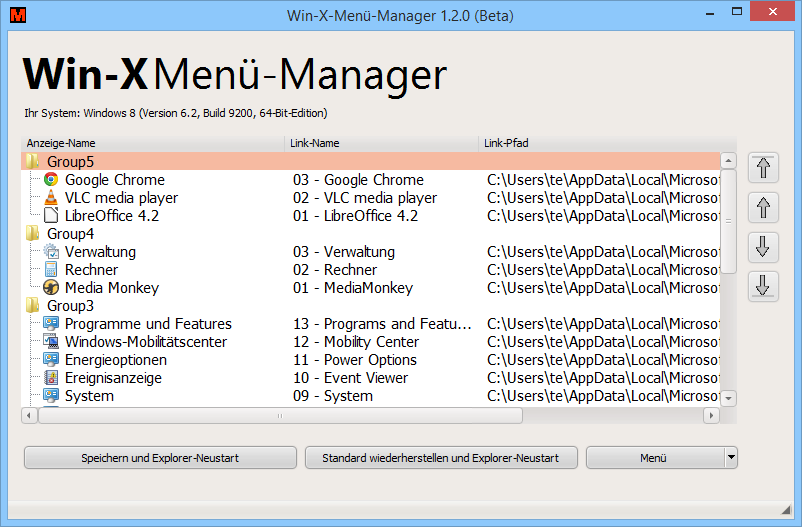The width and height of the screenshot is (802, 527).
Task: Select the Group3 row
Action: [370, 305]
